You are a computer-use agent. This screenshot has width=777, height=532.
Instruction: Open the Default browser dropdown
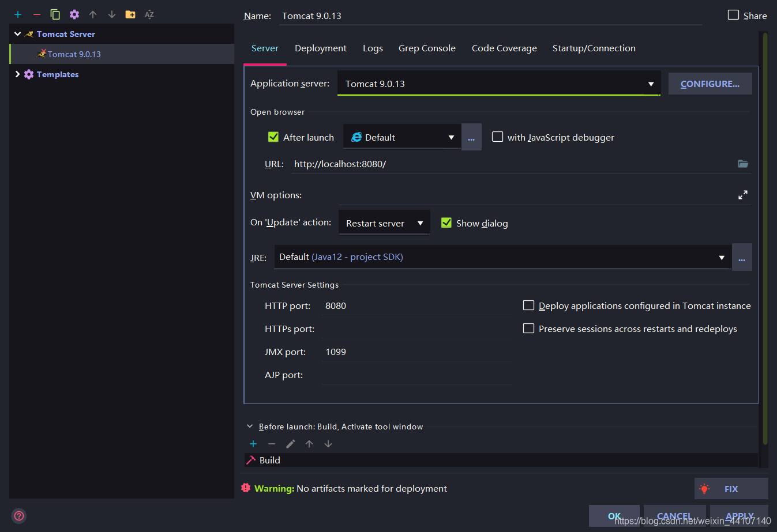[402, 137]
